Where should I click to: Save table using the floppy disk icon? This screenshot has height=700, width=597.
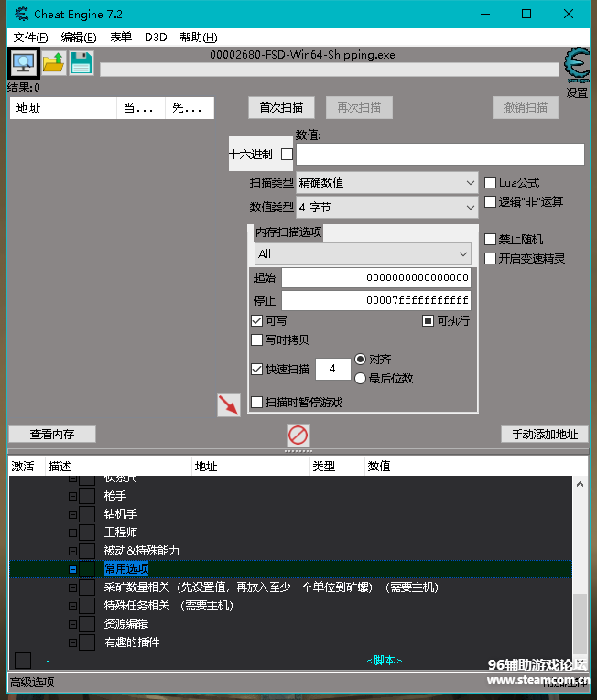point(81,63)
